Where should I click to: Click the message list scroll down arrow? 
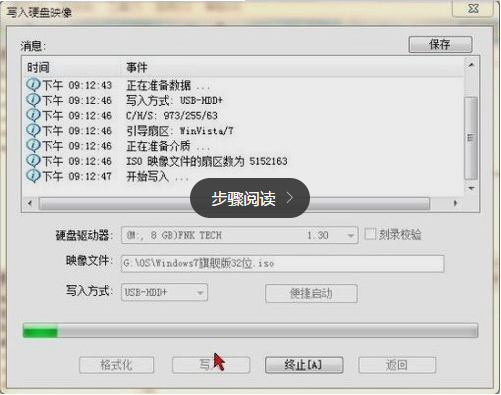pyautogui.click(x=471, y=188)
